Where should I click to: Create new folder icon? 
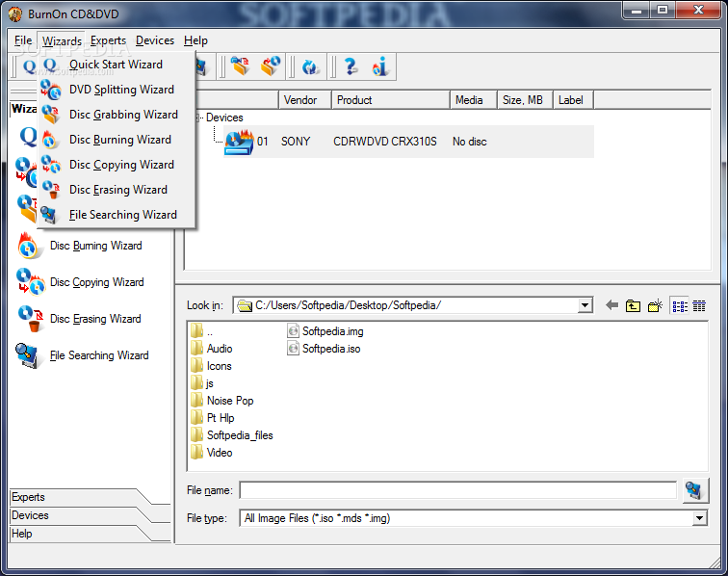(655, 305)
